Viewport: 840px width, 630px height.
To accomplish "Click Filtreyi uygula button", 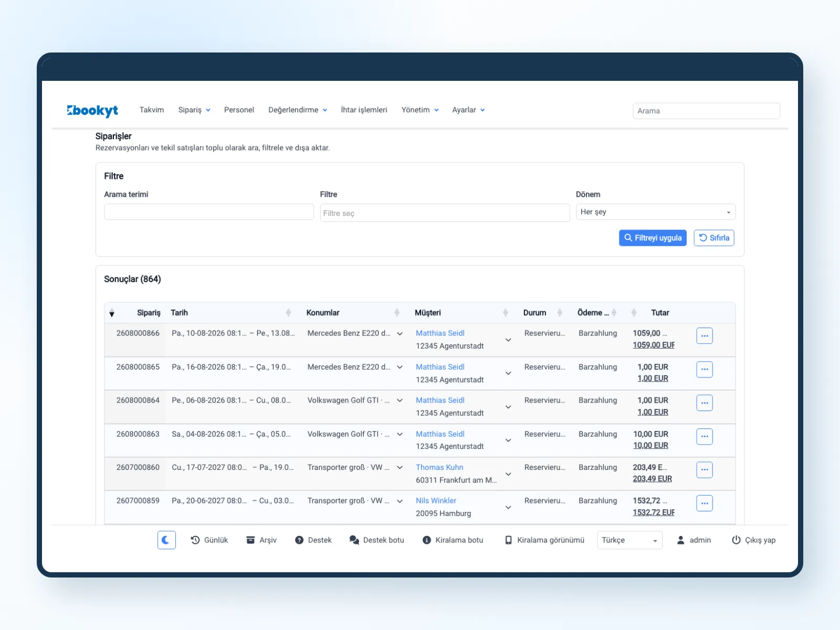I will (653, 238).
